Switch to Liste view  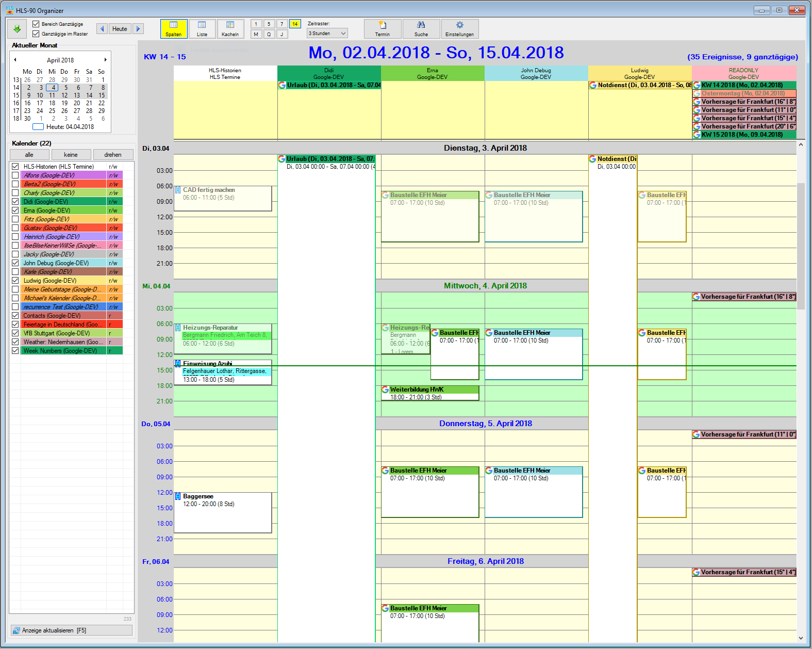click(x=202, y=29)
